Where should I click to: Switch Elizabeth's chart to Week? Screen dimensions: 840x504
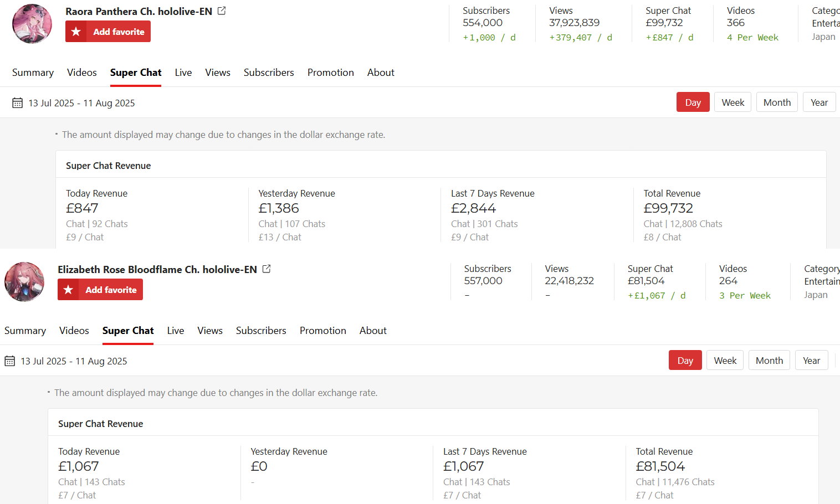[725, 361]
